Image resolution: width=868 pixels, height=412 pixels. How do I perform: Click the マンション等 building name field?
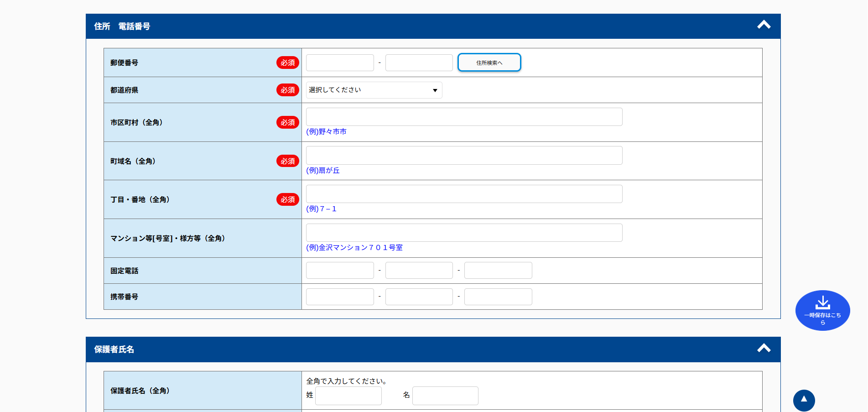point(464,233)
